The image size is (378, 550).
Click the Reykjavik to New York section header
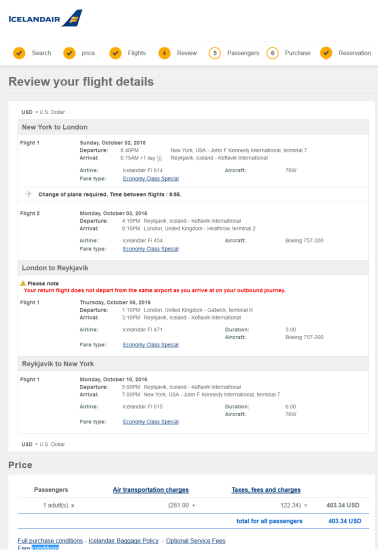click(193, 364)
